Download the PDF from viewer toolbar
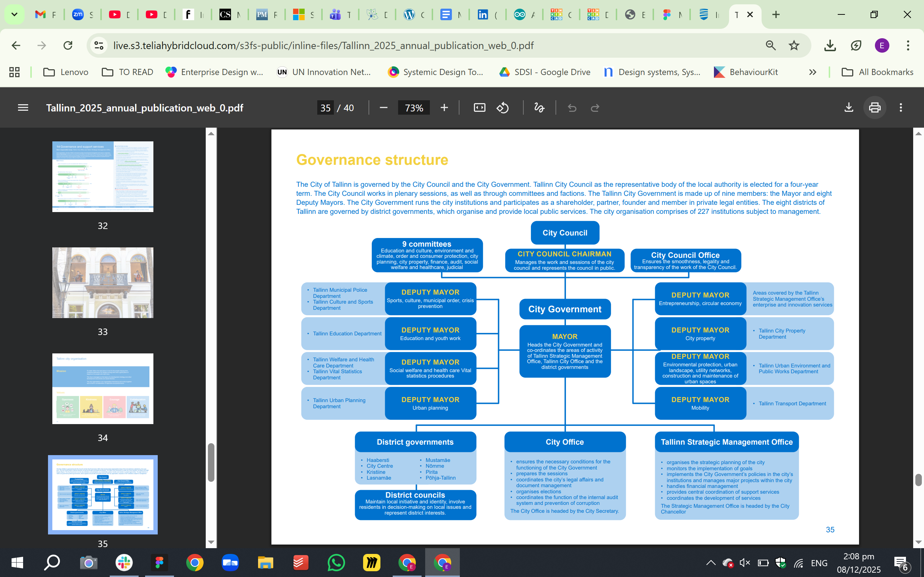Image resolution: width=924 pixels, height=577 pixels. point(849,108)
